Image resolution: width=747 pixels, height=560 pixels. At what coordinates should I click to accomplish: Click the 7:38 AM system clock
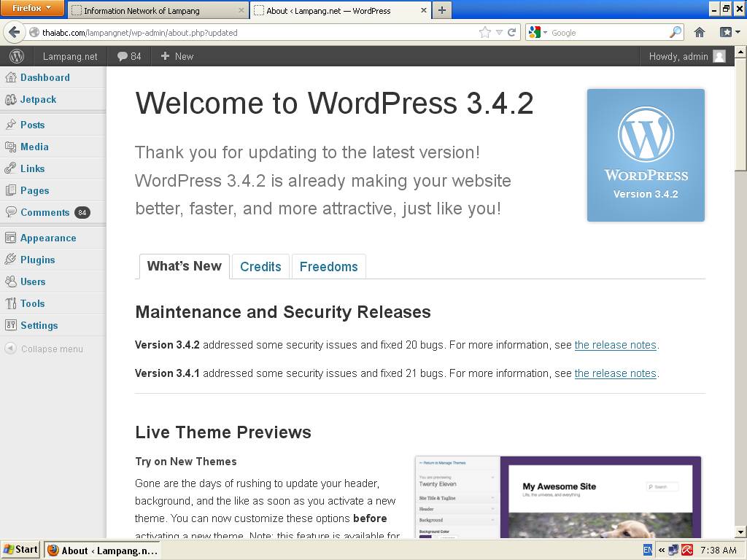pos(719,550)
